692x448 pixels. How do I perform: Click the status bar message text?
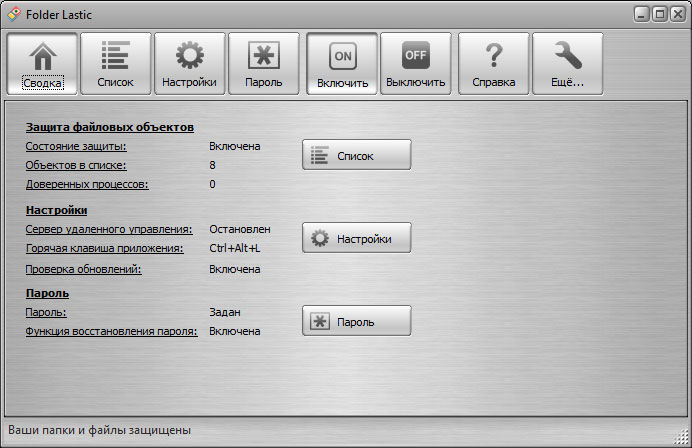[x=99, y=431]
